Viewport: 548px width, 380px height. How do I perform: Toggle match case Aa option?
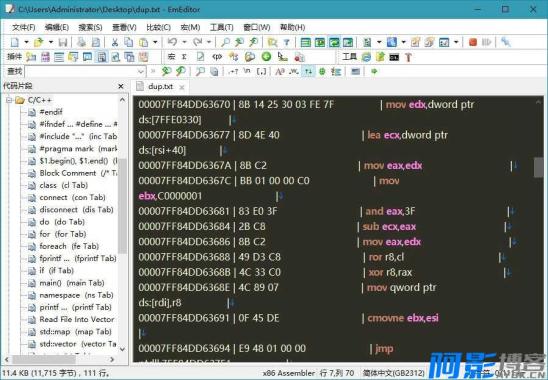click(x=280, y=71)
